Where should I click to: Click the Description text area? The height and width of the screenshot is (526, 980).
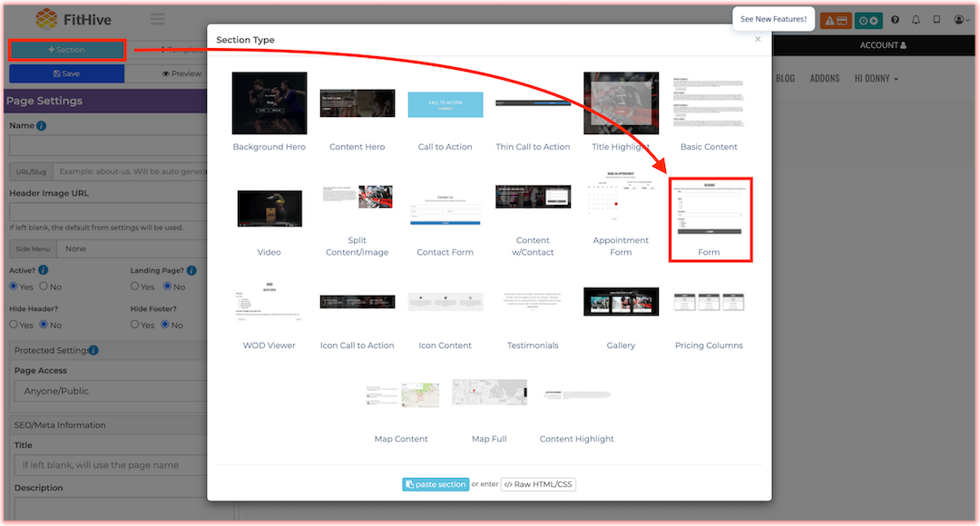tap(111, 508)
